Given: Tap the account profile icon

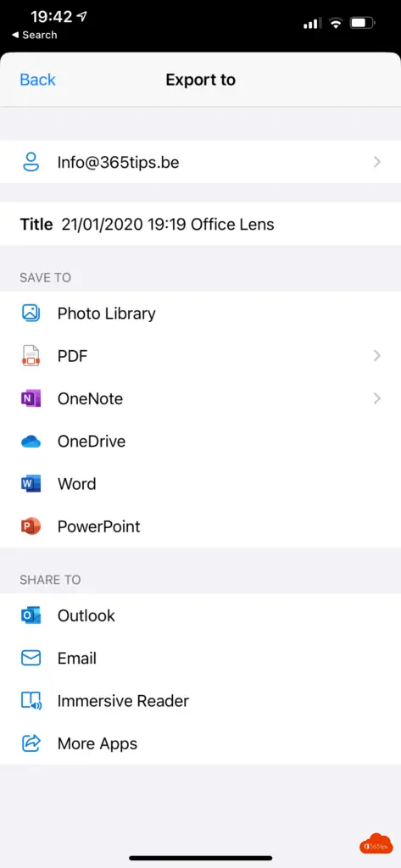Looking at the screenshot, I should [31, 162].
